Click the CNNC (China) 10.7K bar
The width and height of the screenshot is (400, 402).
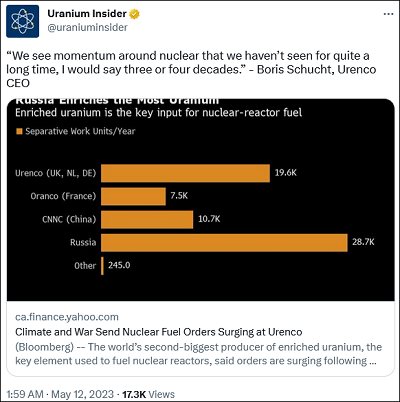(147, 219)
